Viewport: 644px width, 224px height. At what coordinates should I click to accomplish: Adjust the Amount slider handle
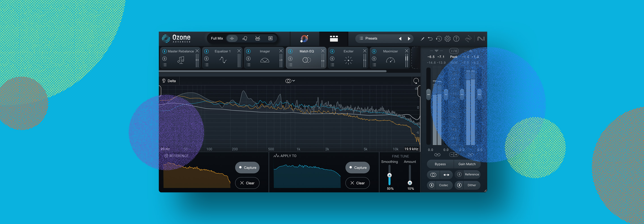click(410, 183)
